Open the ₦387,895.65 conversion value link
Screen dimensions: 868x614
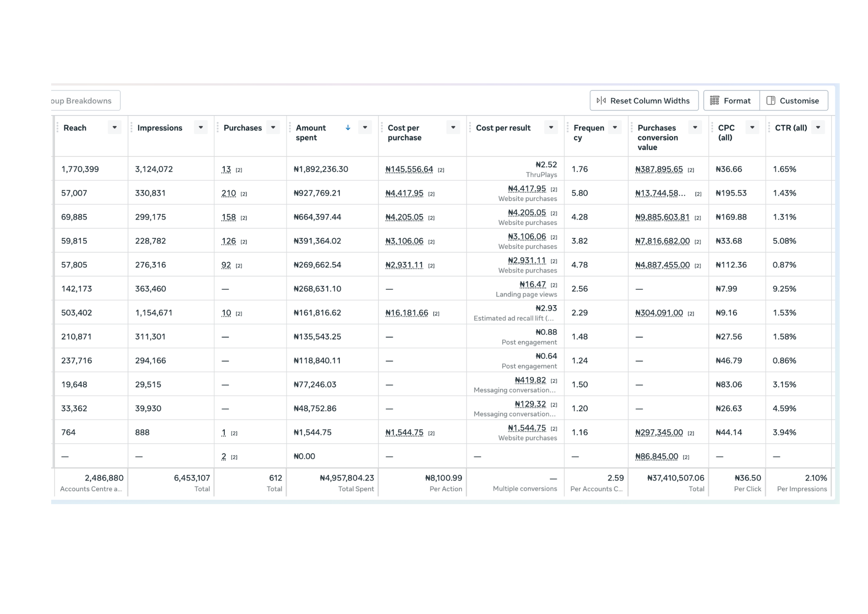click(x=659, y=169)
